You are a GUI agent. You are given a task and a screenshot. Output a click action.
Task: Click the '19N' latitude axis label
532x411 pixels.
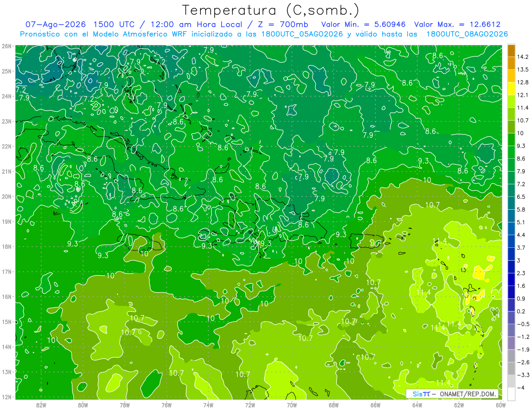6,222
